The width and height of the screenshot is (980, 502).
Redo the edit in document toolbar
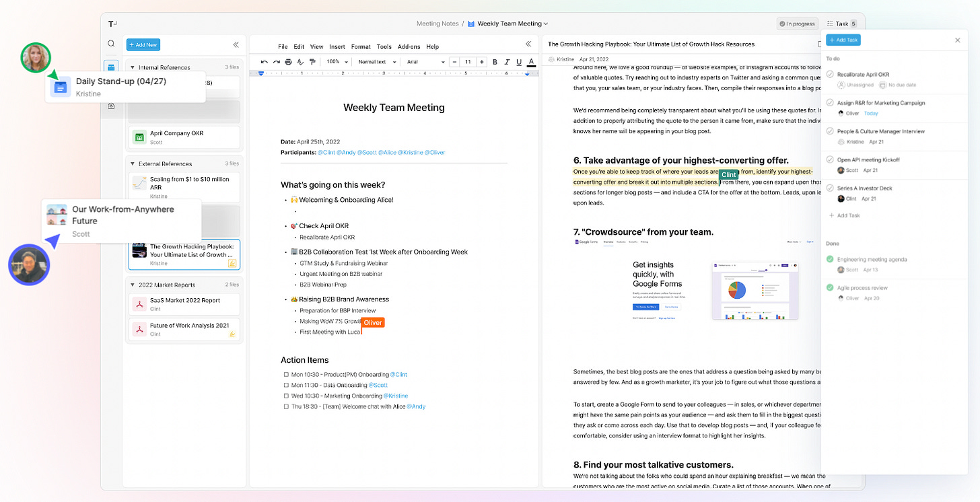click(276, 62)
